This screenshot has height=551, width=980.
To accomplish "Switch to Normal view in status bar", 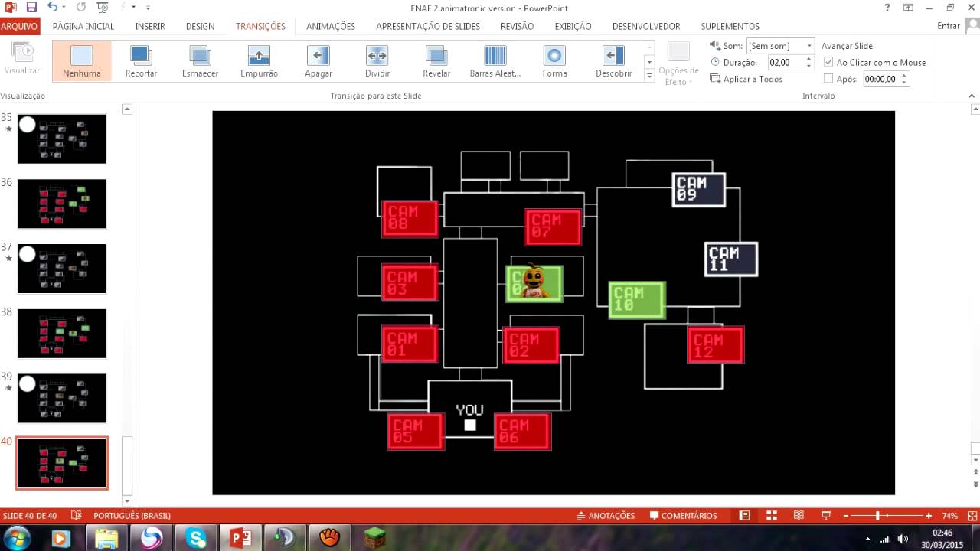I will pos(743,516).
